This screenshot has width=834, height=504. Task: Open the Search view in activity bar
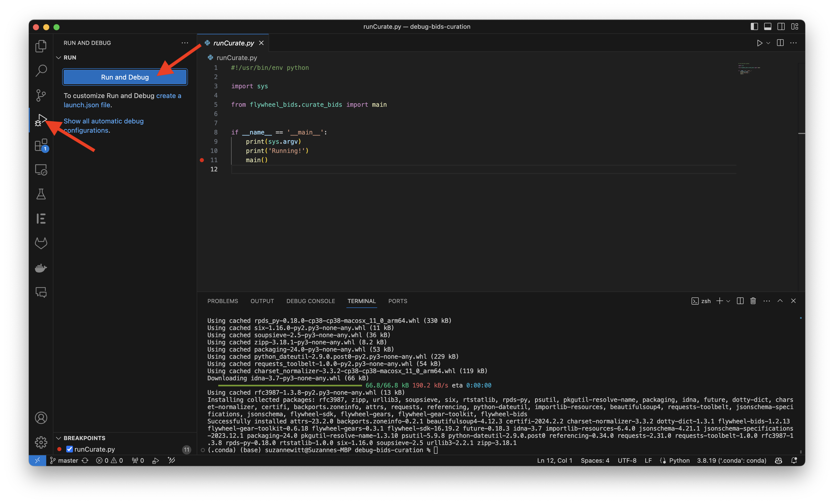pyautogui.click(x=41, y=71)
